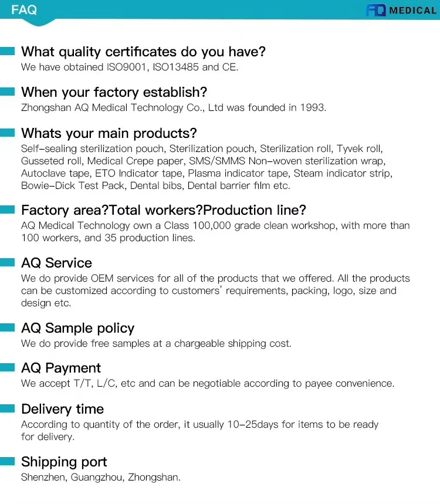Expand "Whats your main products?" question
The width and height of the screenshot is (440, 504).
[x=109, y=133]
